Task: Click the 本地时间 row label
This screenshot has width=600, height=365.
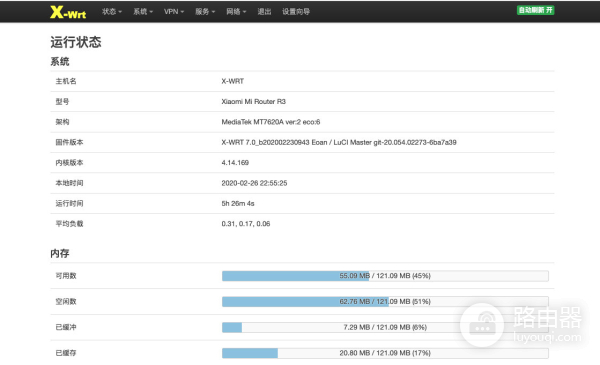Action: pyautogui.click(x=69, y=183)
